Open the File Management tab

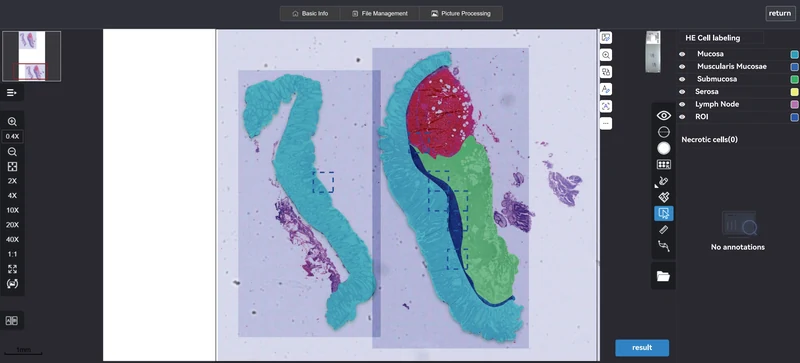380,14
